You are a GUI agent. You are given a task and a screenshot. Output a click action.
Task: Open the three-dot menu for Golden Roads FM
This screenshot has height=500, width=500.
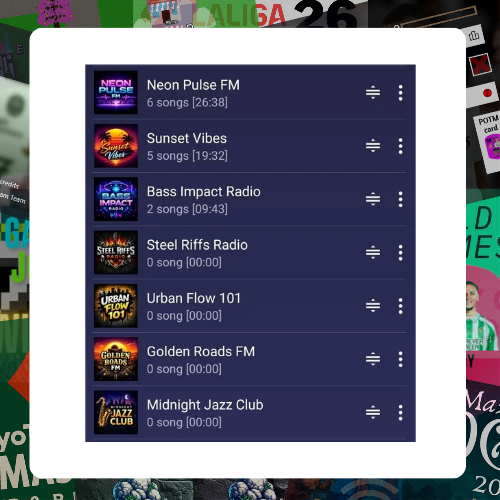[x=400, y=359]
